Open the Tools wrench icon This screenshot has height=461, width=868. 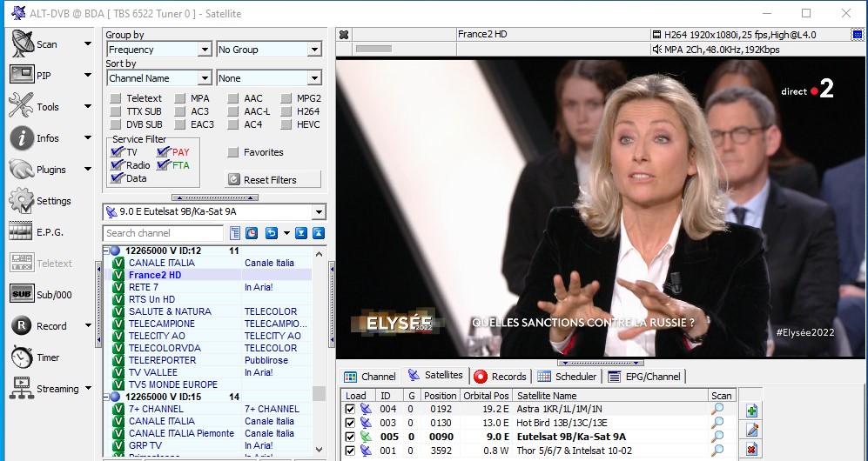(x=21, y=105)
